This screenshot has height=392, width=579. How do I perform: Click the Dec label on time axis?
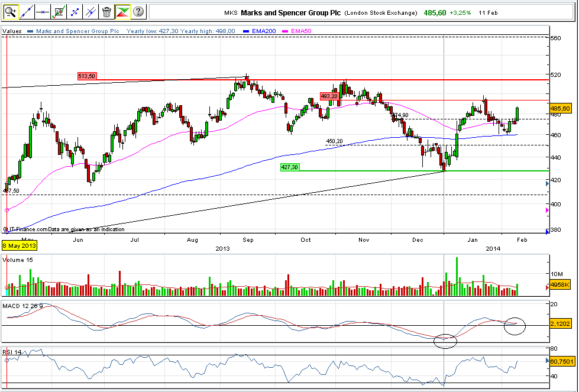click(418, 240)
